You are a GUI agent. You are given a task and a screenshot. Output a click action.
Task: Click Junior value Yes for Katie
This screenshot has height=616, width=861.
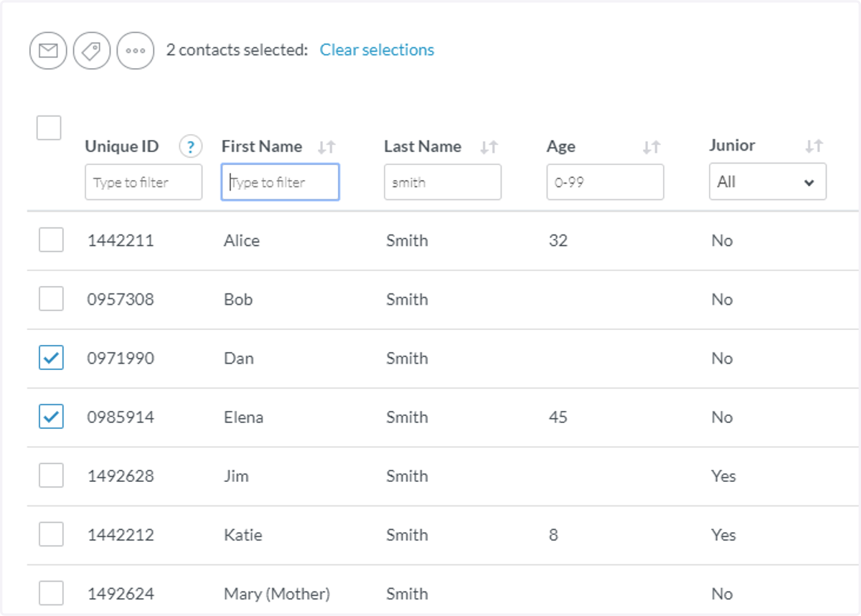724,534
